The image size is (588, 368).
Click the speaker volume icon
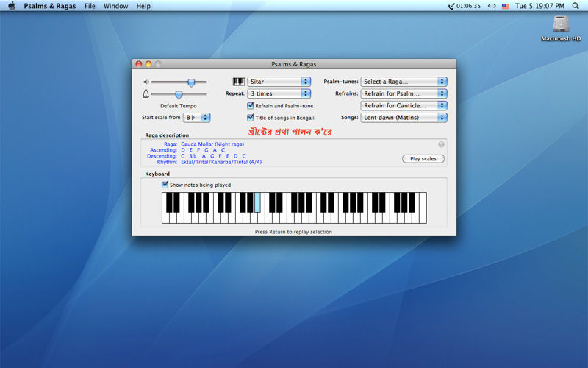(146, 82)
